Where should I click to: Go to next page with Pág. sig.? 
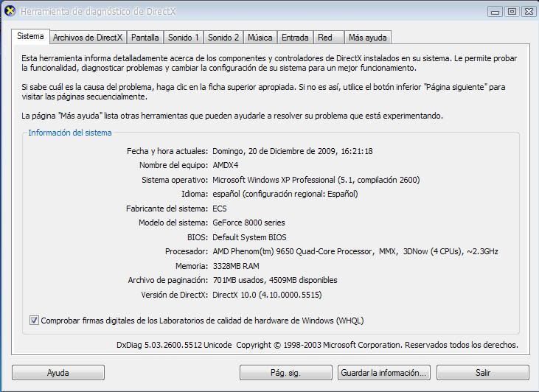click(285, 373)
